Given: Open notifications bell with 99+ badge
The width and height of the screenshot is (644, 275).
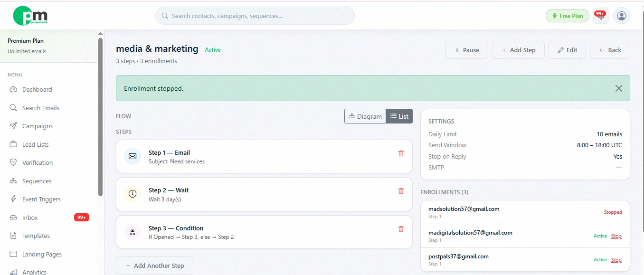Looking at the screenshot, I should pyautogui.click(x=601, y=16).
